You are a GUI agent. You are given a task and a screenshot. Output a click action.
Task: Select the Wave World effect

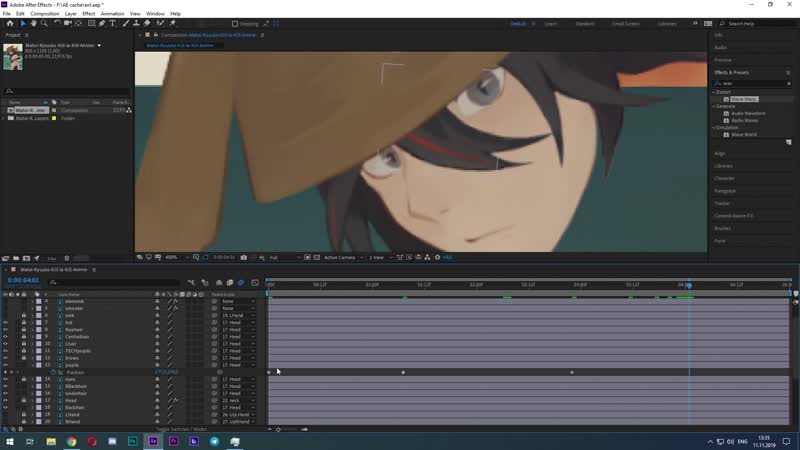pyautogui.click(x=743, y=135)
